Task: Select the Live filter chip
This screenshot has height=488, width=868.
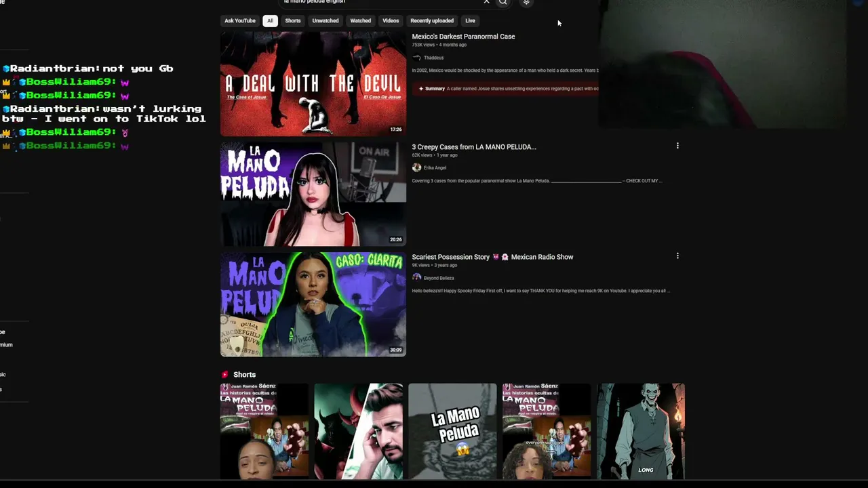Action: 470,20
